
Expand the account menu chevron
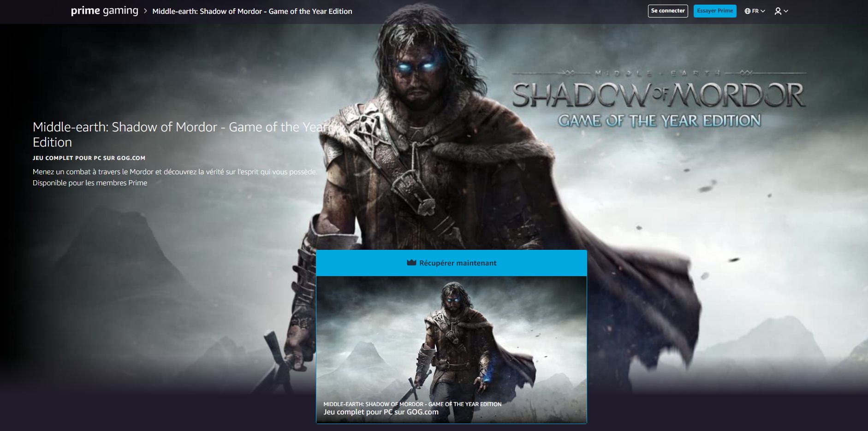786,11
